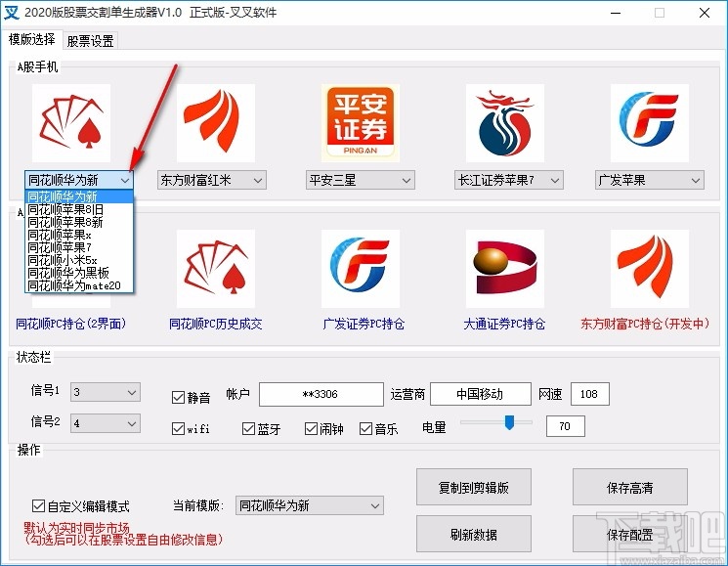The width and height of the screenshot is (728, 566).
Task: Minimize the window
Action: [x=616, y=13]
